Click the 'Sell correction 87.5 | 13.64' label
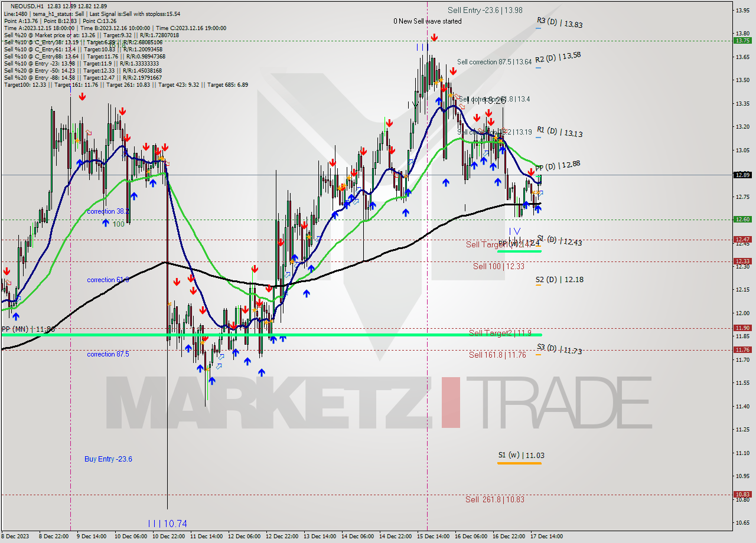 pos(494,61)
